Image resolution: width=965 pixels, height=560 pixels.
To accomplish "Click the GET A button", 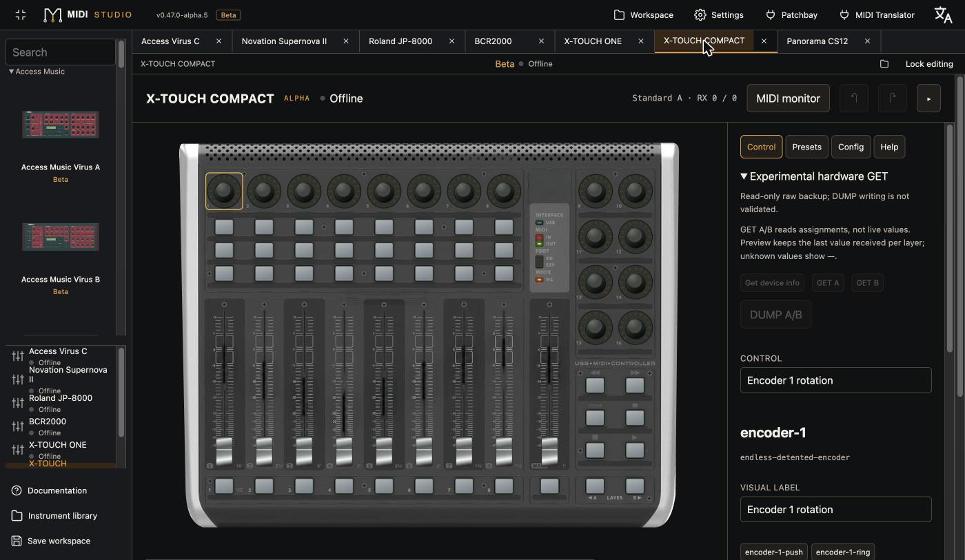I will tap(828, 283).
